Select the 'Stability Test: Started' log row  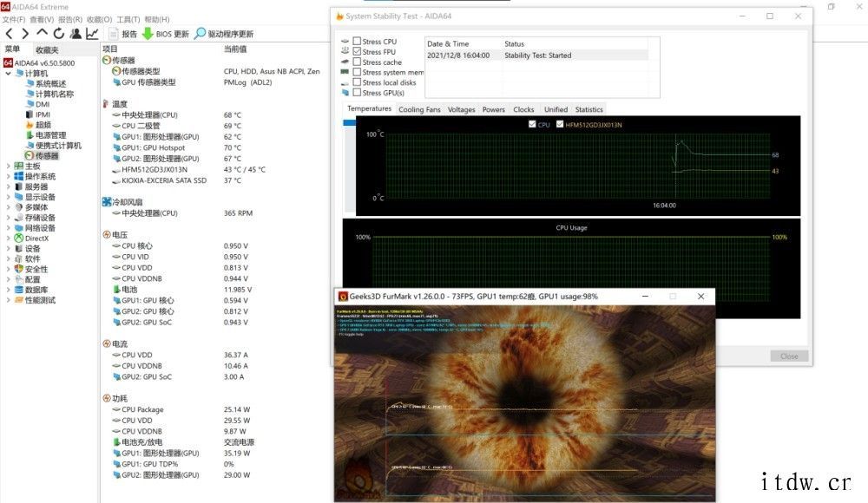click(x=536, y=56)
